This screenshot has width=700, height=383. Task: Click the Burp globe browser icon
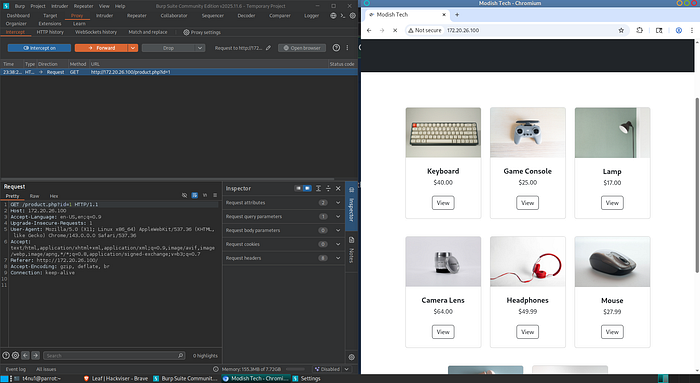pos(333,16)
